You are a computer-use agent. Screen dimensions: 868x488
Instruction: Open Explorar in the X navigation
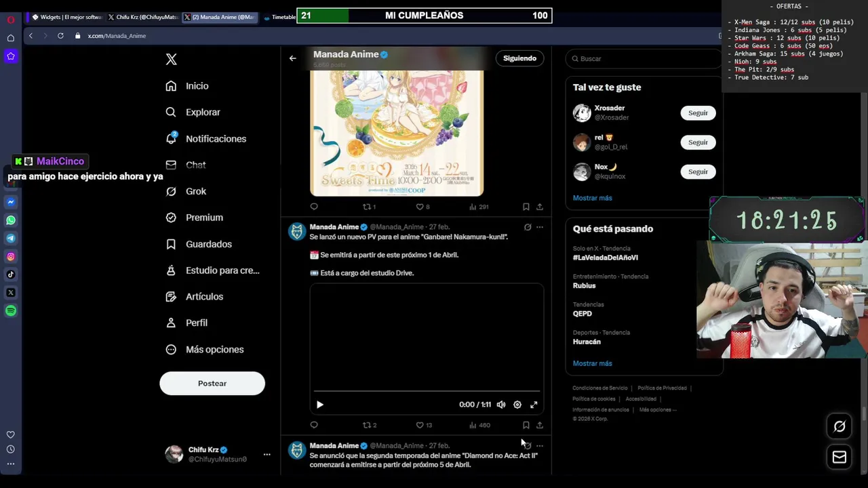point(193,113)
